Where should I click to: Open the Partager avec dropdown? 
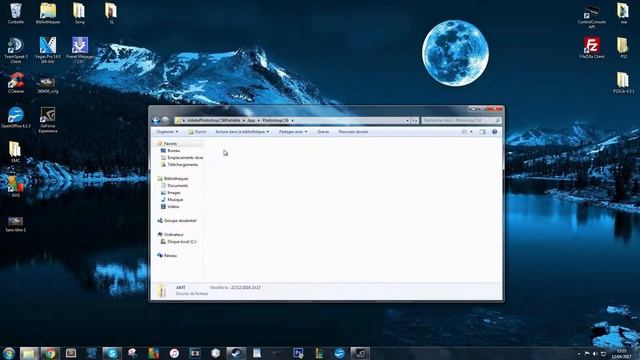coord(293,132)
